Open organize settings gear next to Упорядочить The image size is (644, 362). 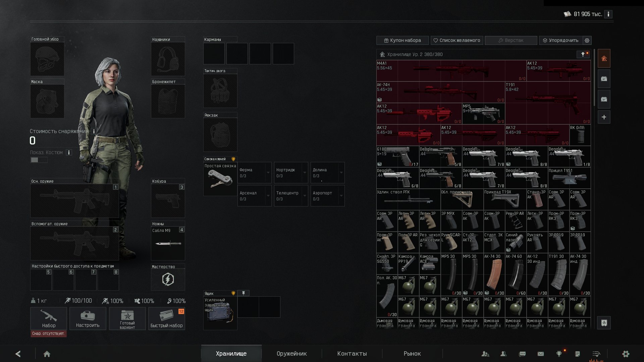coord(587,40)
